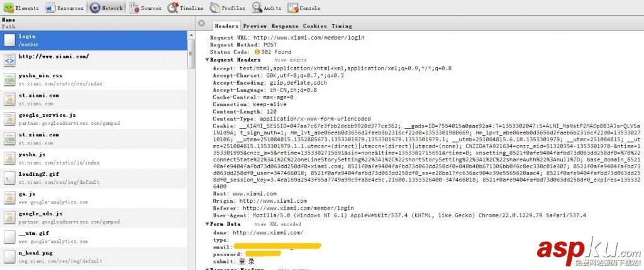Click the Content-Length 120 line
This screenshot has height=270, width=644.
click(245, 111)
